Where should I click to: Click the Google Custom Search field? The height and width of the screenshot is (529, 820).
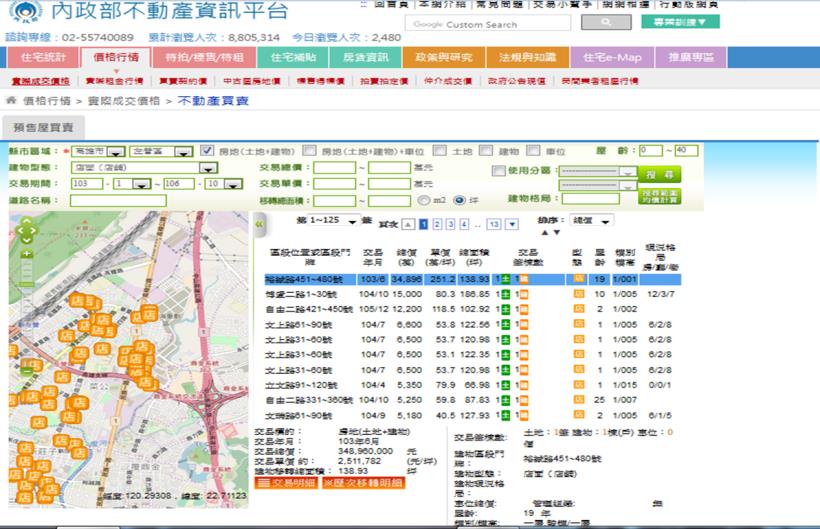click(x=488, y=23)
